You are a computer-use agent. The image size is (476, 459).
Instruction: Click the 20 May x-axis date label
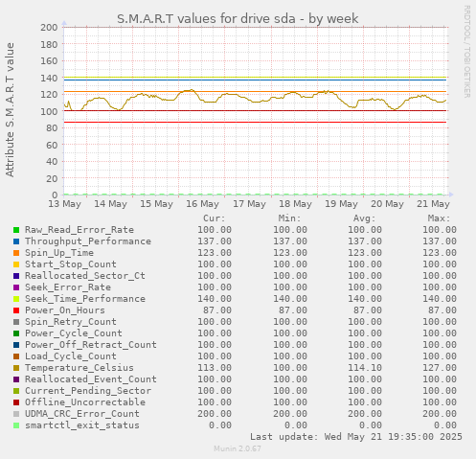(x=387, y=204)
